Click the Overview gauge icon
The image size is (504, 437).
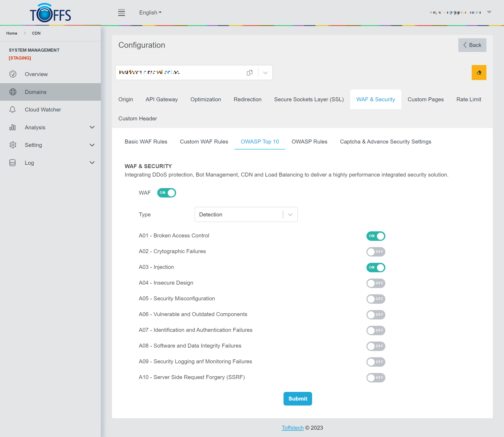[13, 74]
